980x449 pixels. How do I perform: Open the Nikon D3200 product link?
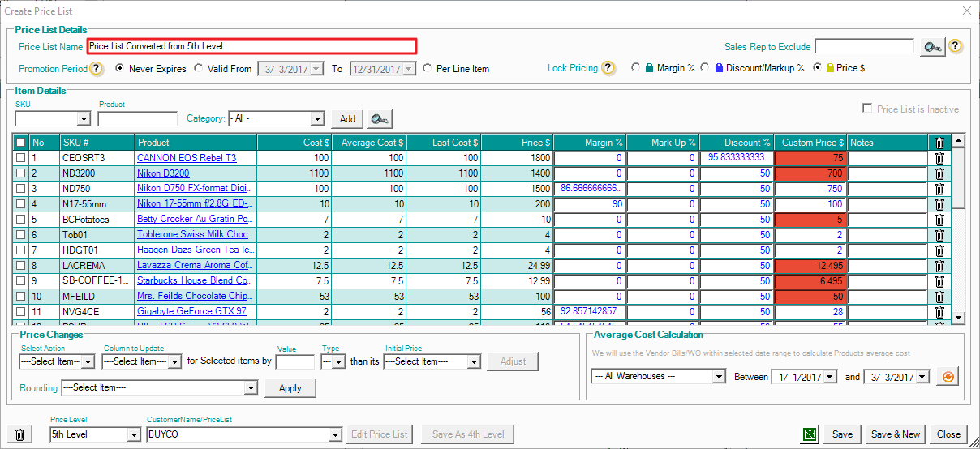pos(163,173)
